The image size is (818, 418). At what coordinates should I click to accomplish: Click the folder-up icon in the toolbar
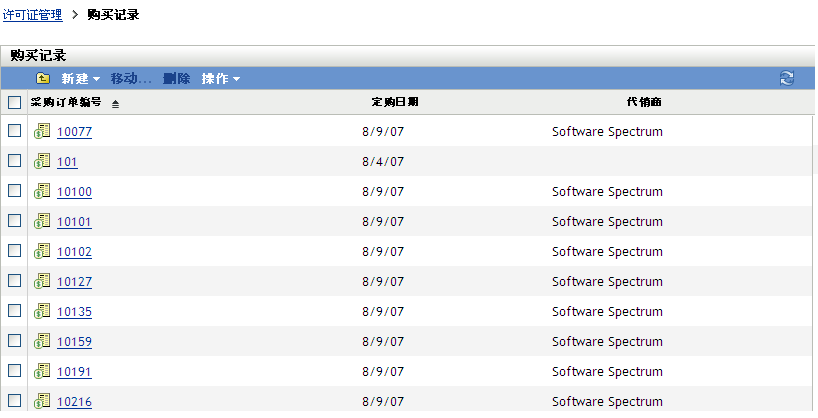pyautogui.click(x=43, y=79)
